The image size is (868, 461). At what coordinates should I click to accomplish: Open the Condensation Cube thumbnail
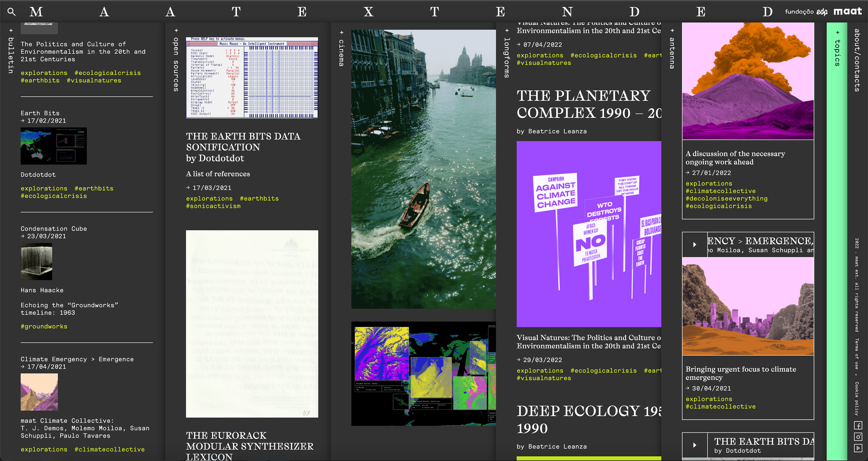pyautogui.click(x=36, y=261)
